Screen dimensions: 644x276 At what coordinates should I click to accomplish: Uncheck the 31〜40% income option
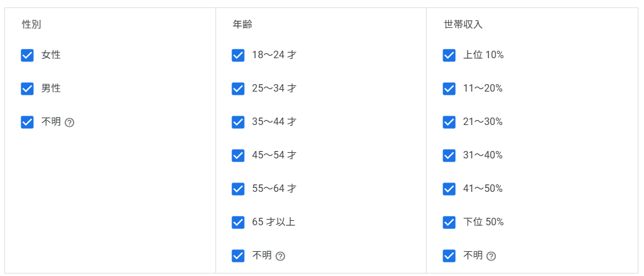coord(450,156)
